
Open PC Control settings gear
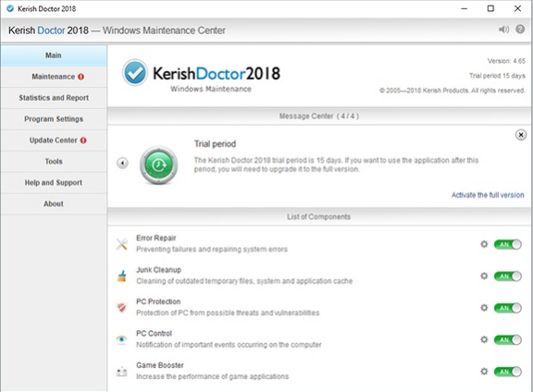[484, 339]
